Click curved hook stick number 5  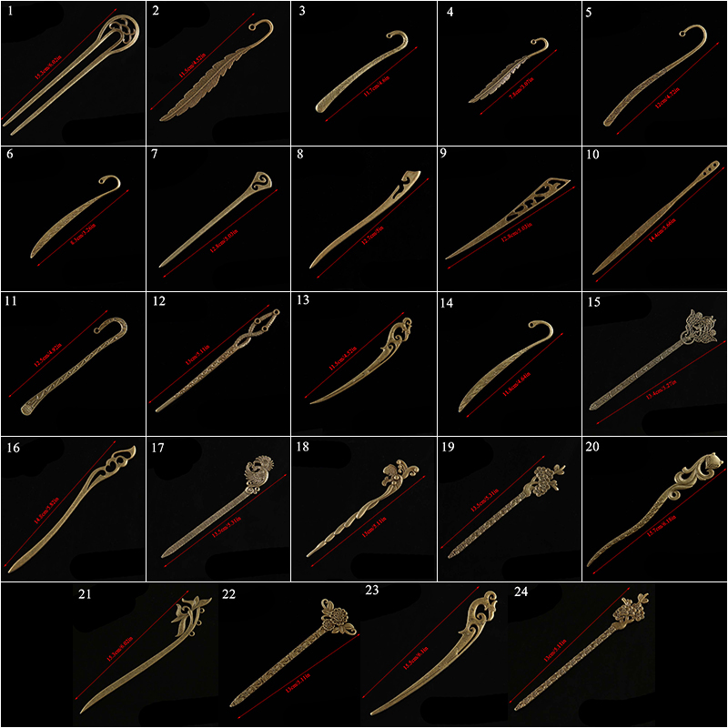654,74
